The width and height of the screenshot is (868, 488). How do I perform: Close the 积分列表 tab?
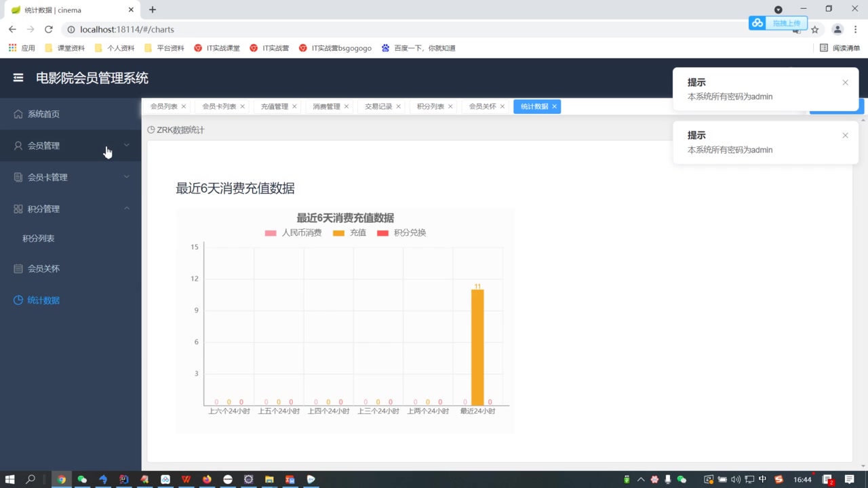coord(450,106)
